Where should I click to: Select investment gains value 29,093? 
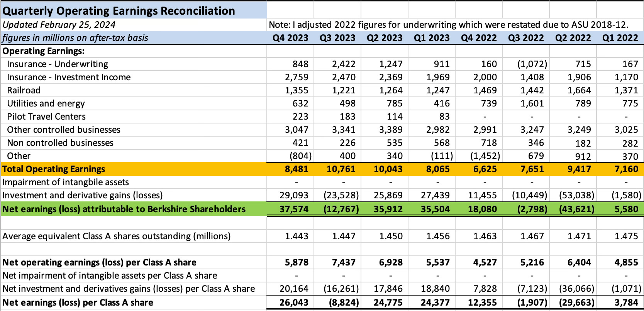(294, 195)
